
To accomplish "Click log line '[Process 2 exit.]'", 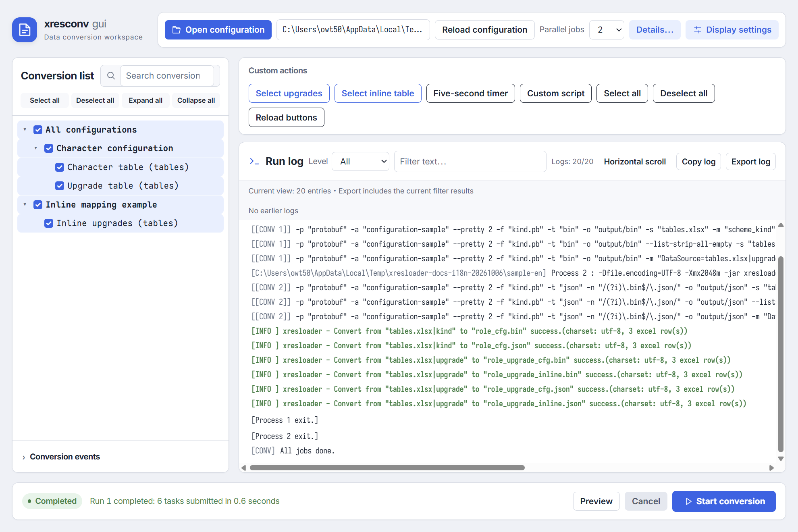I will pos(285,436).
